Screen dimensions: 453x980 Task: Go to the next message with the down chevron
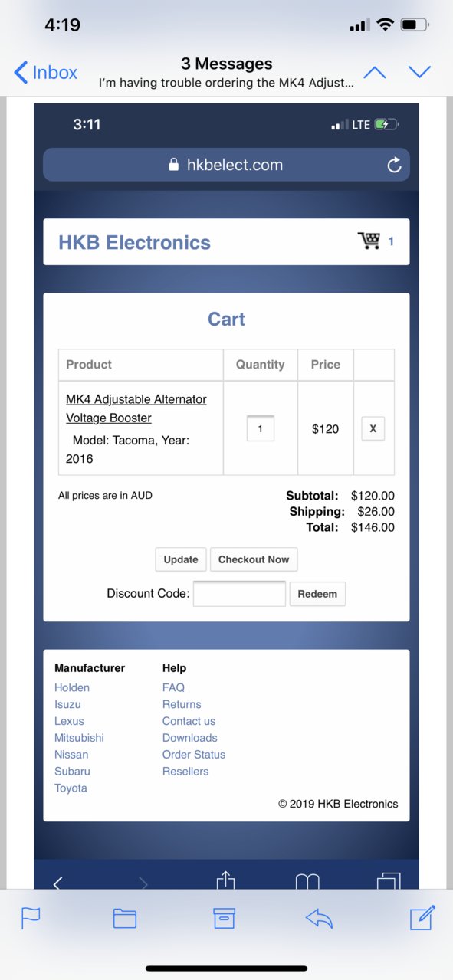tap(419, 72)
